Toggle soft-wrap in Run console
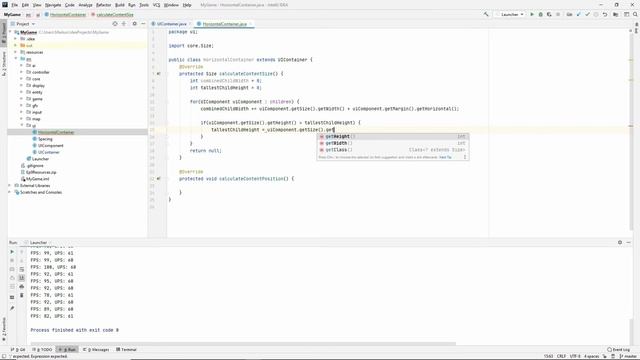 (x=22, y=269)
